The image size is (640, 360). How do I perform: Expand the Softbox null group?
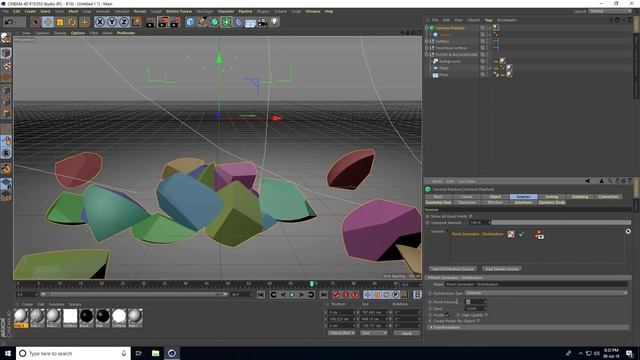[427, 41]
